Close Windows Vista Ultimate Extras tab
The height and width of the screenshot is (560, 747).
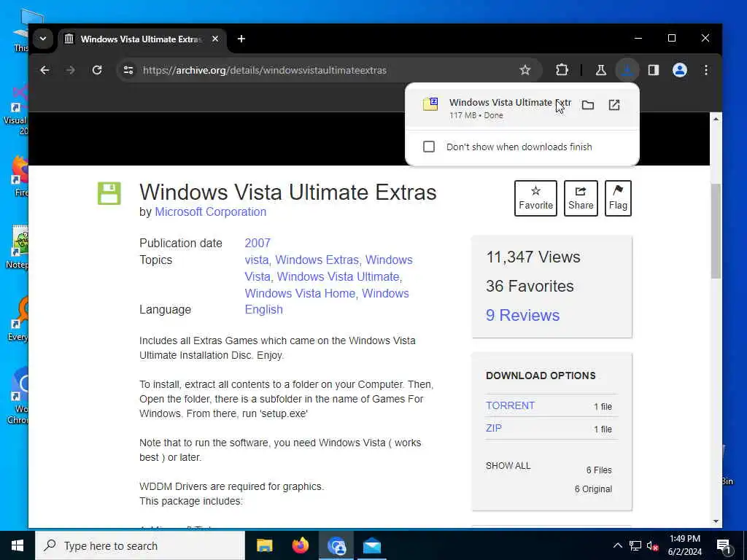click(x=215, y=39)
